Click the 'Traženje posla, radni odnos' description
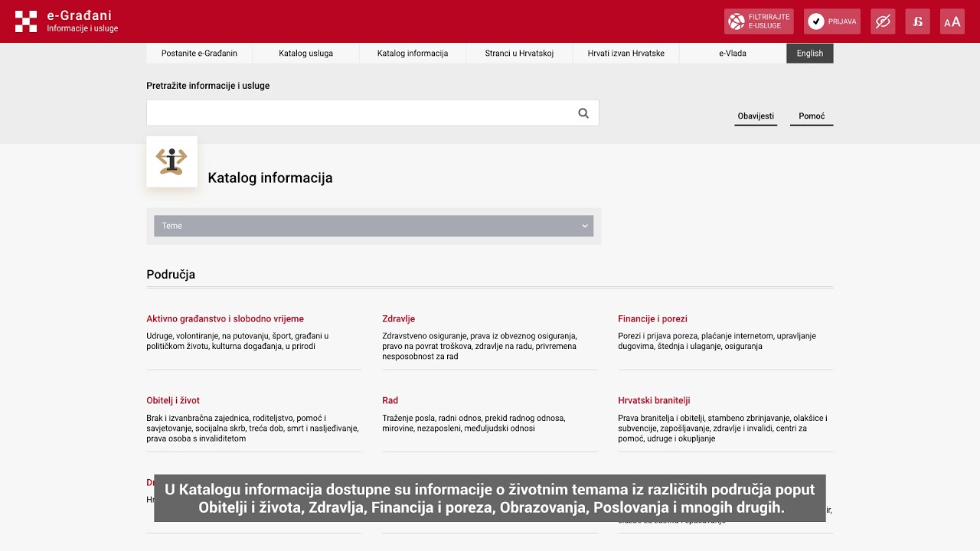The height and width of the screenshot is (551, 980). pos(474,423)
